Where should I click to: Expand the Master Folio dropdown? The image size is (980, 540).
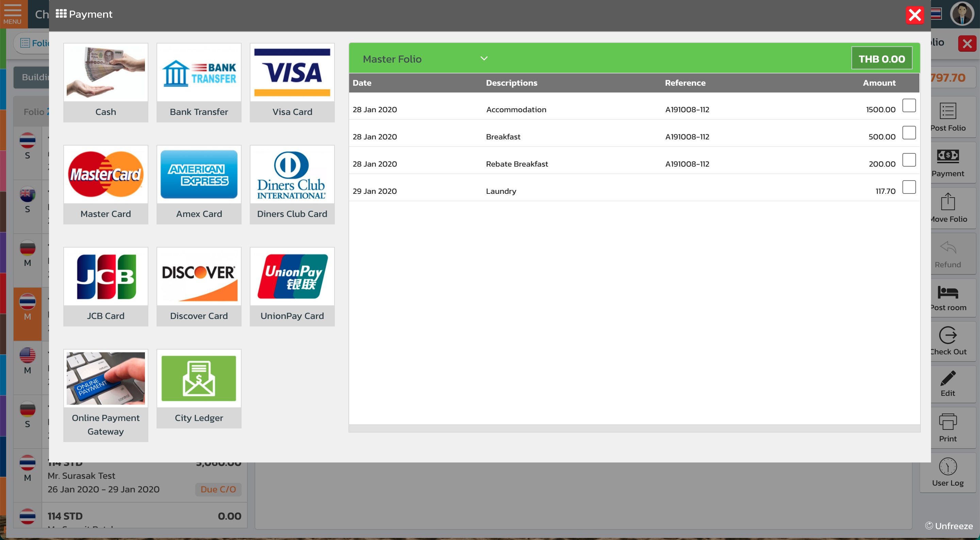click(425, 59)
